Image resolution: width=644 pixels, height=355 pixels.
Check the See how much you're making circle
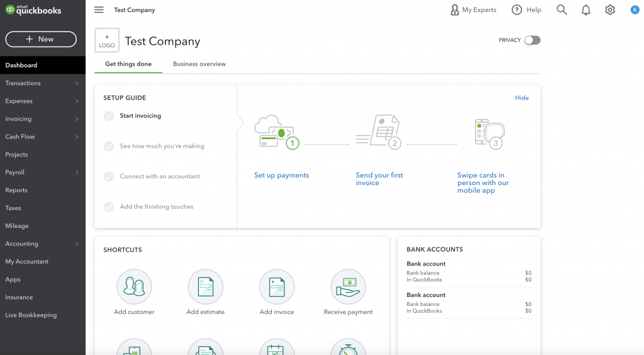click(x=109, y=146)
